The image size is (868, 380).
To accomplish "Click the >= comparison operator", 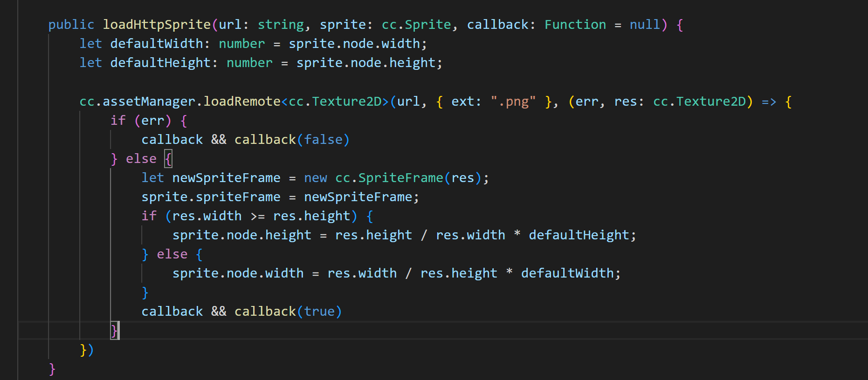I will tap(257, 216).
